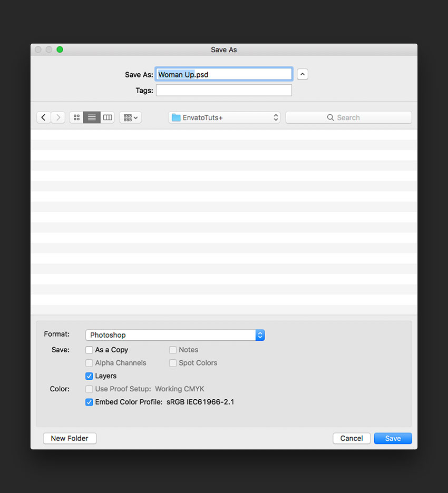Go back with the left chevron button
This screenshot has height=493, width=448.
pyautogui.click(x=44, y=117)
